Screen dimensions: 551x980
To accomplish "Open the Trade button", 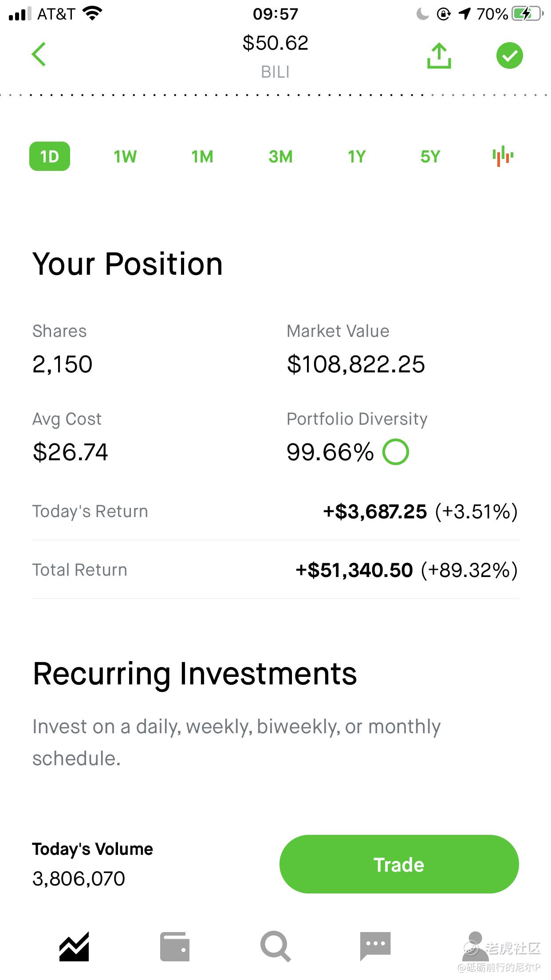I will 399,864.
